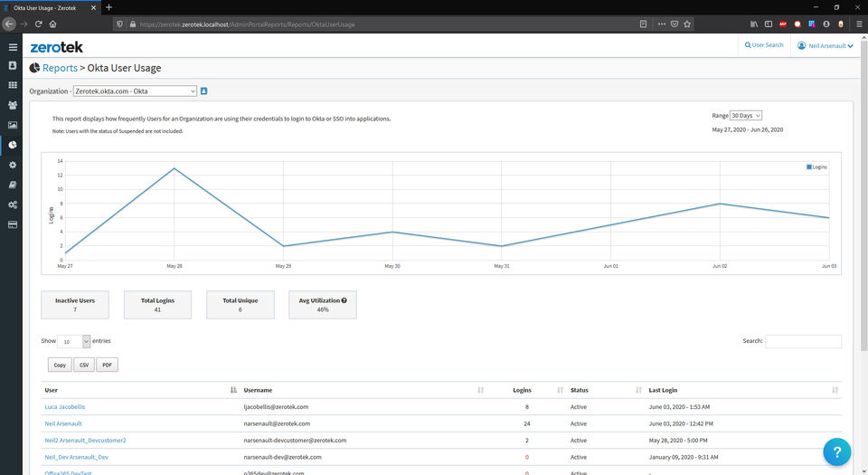The image size is (868, 475).
Task: Click the zerotek logo
Action: click(x=56, y=47)
